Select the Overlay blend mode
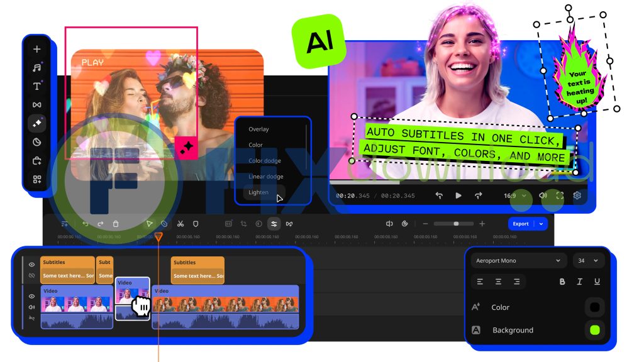 click(x=258, y=129)
